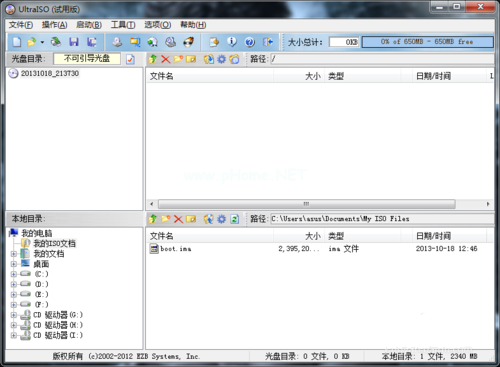Click the 不可引导光盘 boot property button
The height and width of the screenshot is (367, 500).
click(87, 59)
